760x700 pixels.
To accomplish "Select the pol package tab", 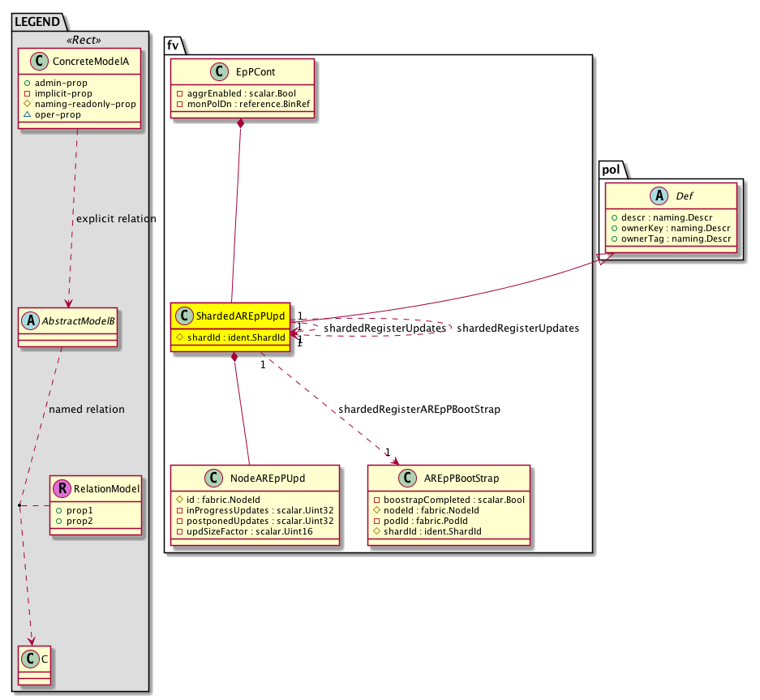I will pyautogui.click(x=611, y=168).
